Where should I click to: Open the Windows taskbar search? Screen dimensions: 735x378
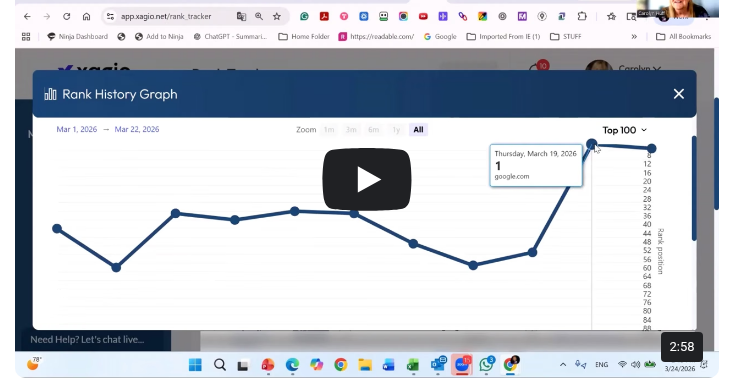coord(219,364)
